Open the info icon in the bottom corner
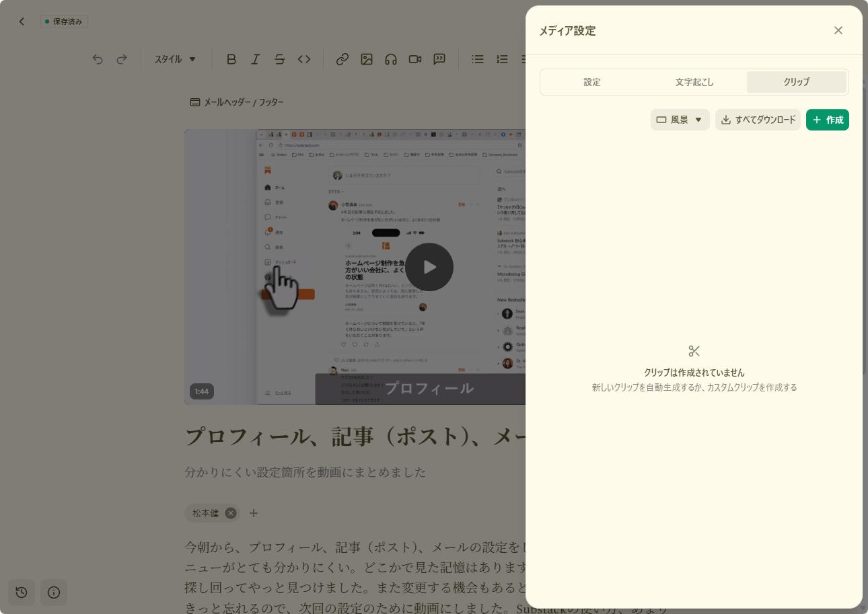This screenshot has width=868, height=614. 54,592
